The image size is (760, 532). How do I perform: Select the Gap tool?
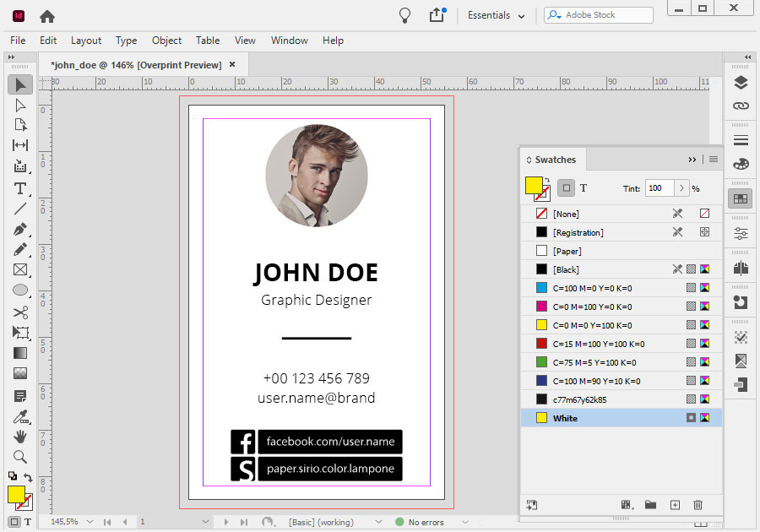point(20,145)
